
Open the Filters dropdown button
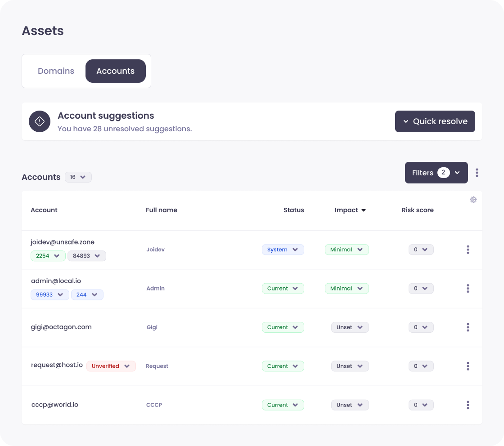436,173
